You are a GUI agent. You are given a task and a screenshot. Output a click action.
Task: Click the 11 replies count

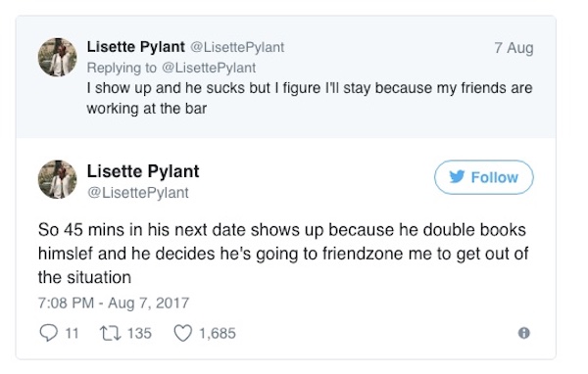pyautogui.click(x=72, y=333)
